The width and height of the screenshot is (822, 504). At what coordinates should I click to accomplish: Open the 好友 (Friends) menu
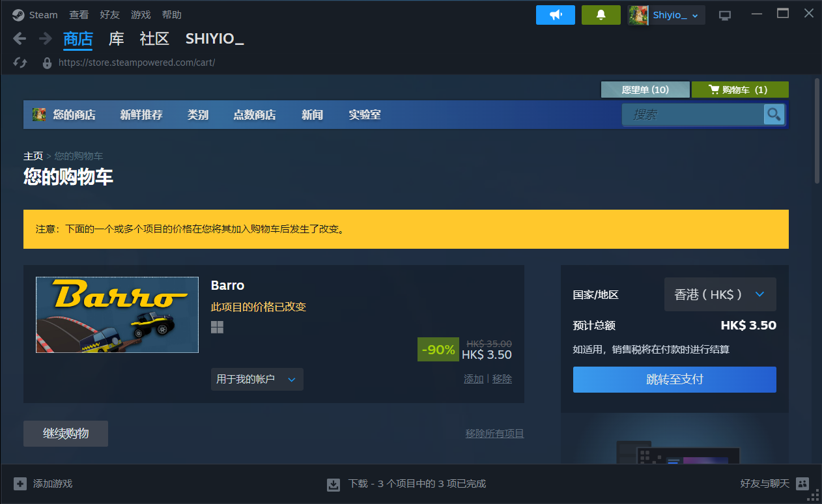[x=109, y=15]
